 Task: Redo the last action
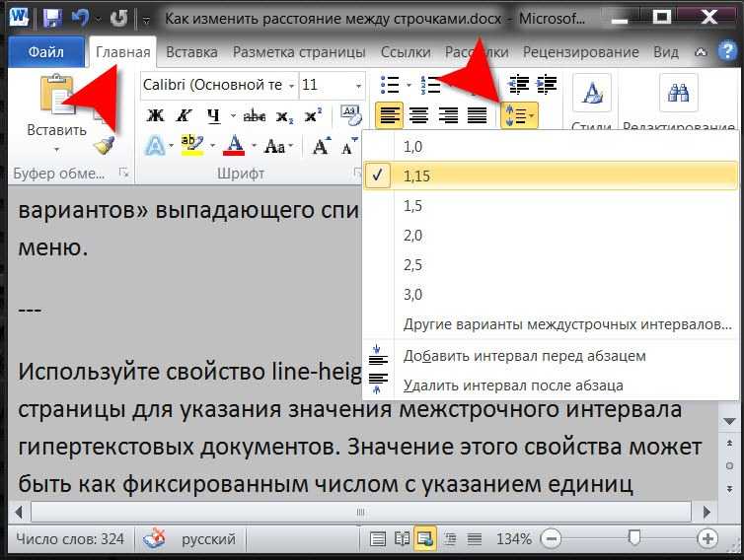[118, 18]
